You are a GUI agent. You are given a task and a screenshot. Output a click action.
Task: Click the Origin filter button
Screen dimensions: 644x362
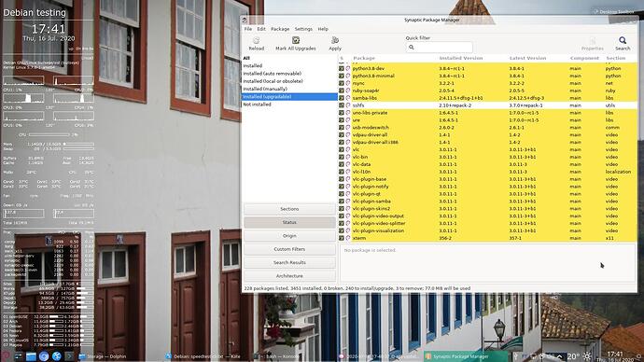click(x=289, y=236)
